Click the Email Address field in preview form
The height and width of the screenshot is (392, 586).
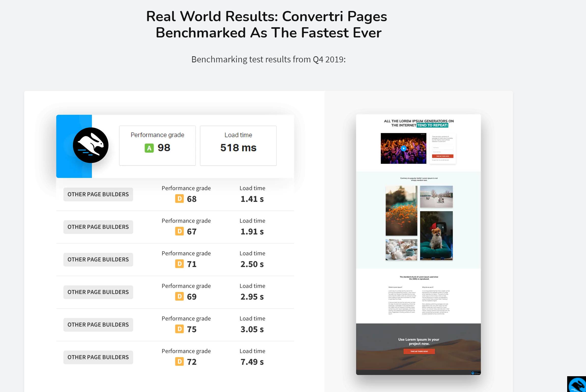point(443,152)
